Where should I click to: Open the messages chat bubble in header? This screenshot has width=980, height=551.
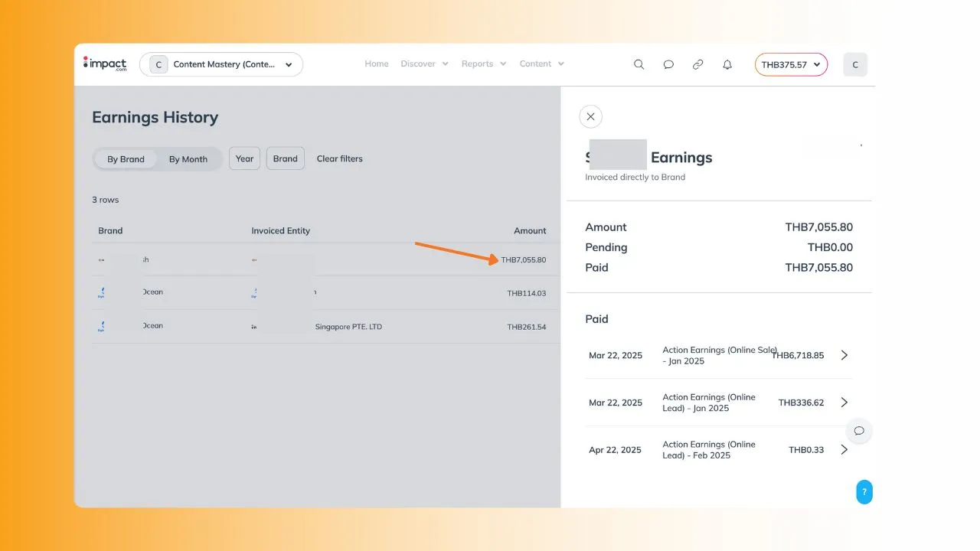pos(668,64)
